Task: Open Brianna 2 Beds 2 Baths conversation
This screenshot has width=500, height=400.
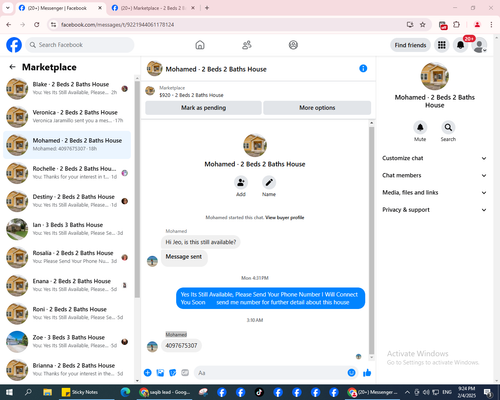Action: tap(67, 369)
